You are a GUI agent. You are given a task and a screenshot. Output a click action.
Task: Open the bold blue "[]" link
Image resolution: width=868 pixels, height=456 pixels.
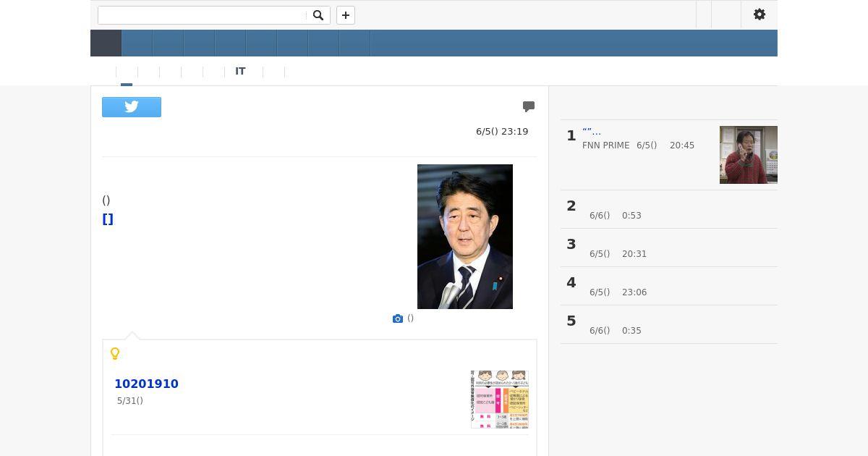click(x=108, y=219)
